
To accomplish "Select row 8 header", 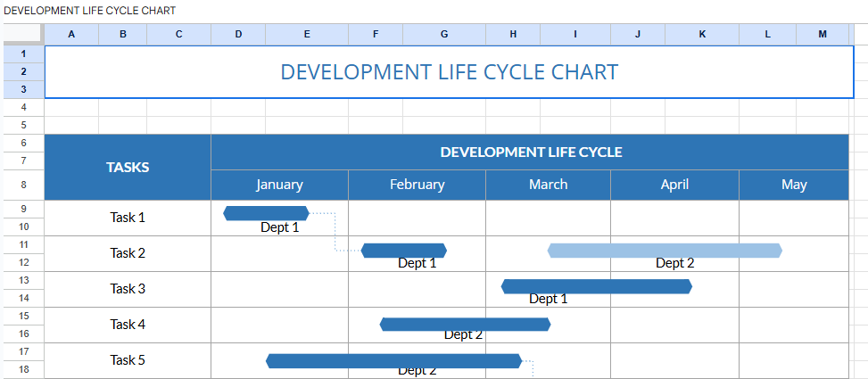I will click(x=23, y=185).
